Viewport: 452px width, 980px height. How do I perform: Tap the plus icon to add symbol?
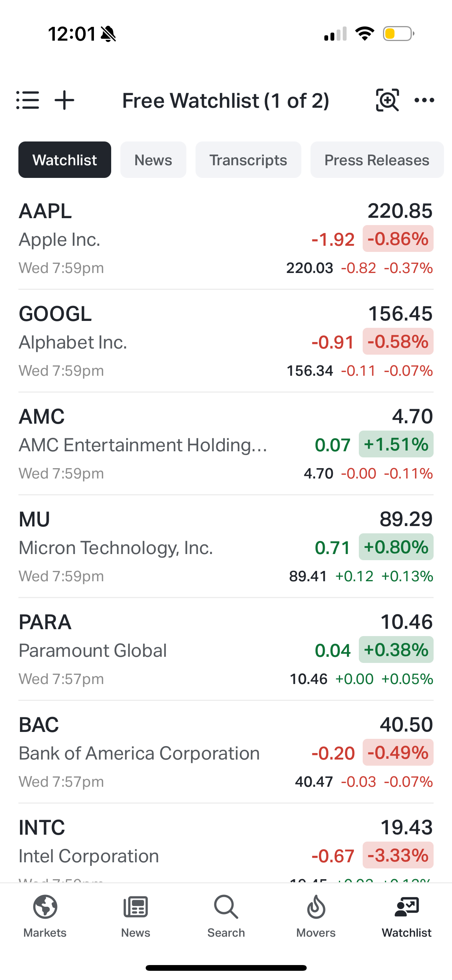(x=64, y=100)
